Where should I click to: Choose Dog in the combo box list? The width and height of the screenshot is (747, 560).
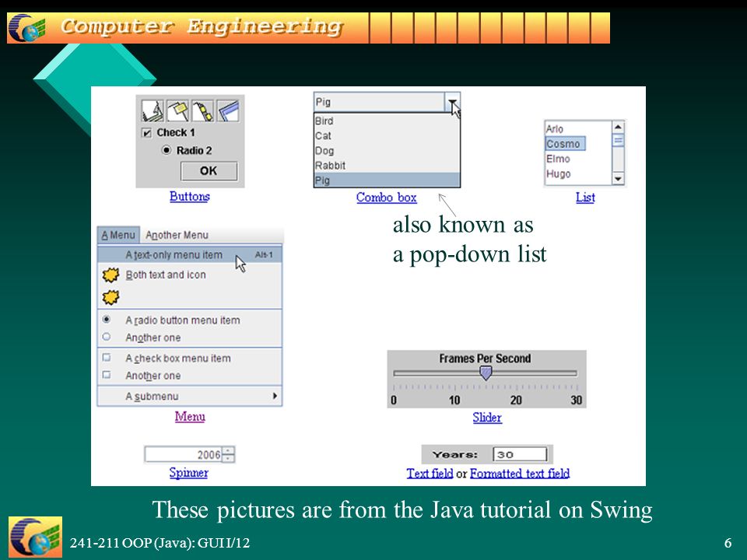(x=387, y=150)
